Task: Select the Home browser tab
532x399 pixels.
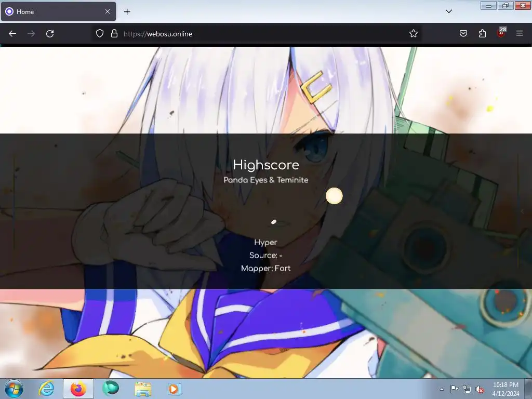Action: [x=58, y=11]
